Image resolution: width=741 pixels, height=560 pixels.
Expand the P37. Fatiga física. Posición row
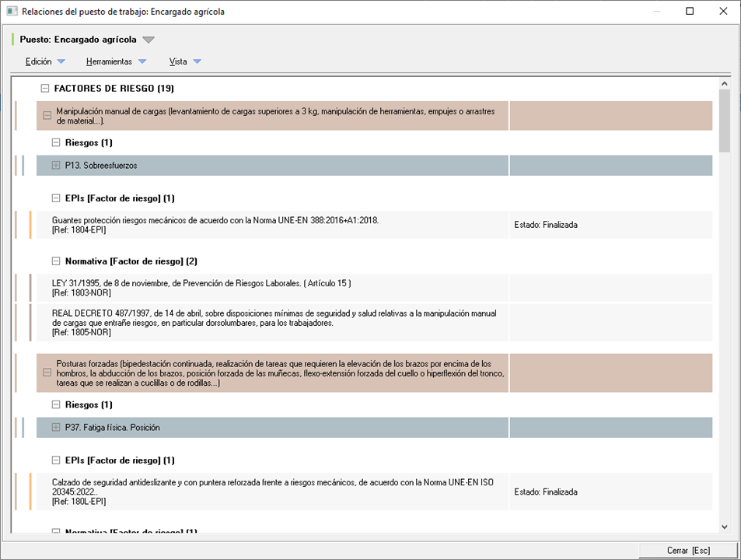click(x=56, y=428)
